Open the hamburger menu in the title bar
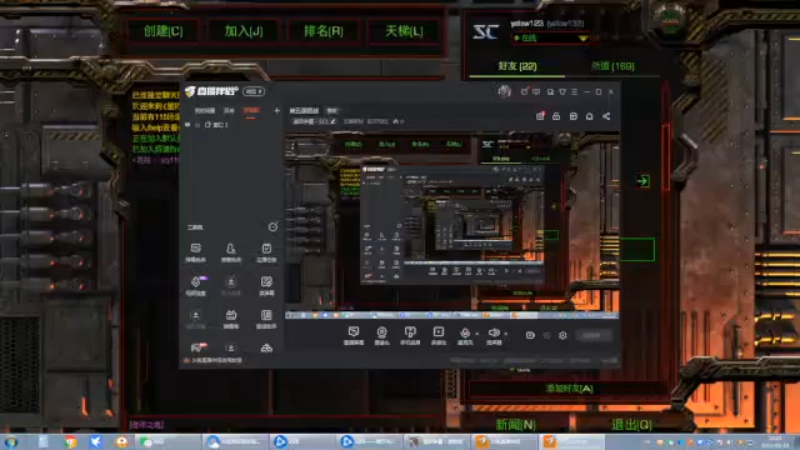This screenshot has width=800, height=450. click(574, 92)
